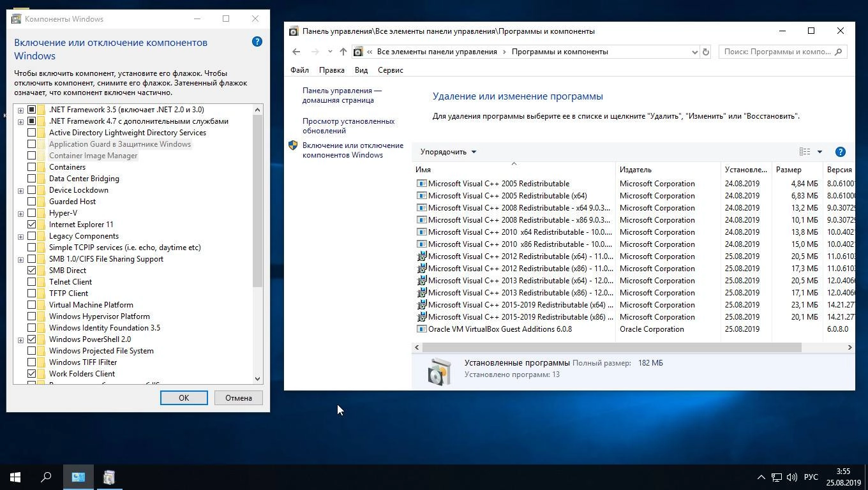This screenshot has width=868, height=490.
Task: Click icon of Visual C++ 2005 Redistributable (x64)
Action: click(x=421, y=196)
